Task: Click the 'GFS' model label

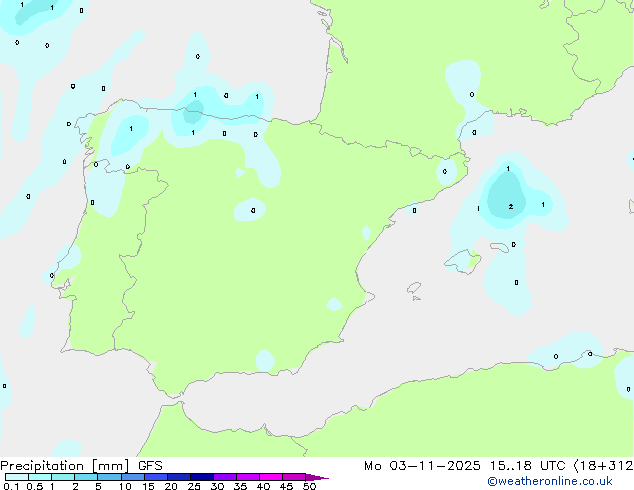Action: [x=150, y=466]
